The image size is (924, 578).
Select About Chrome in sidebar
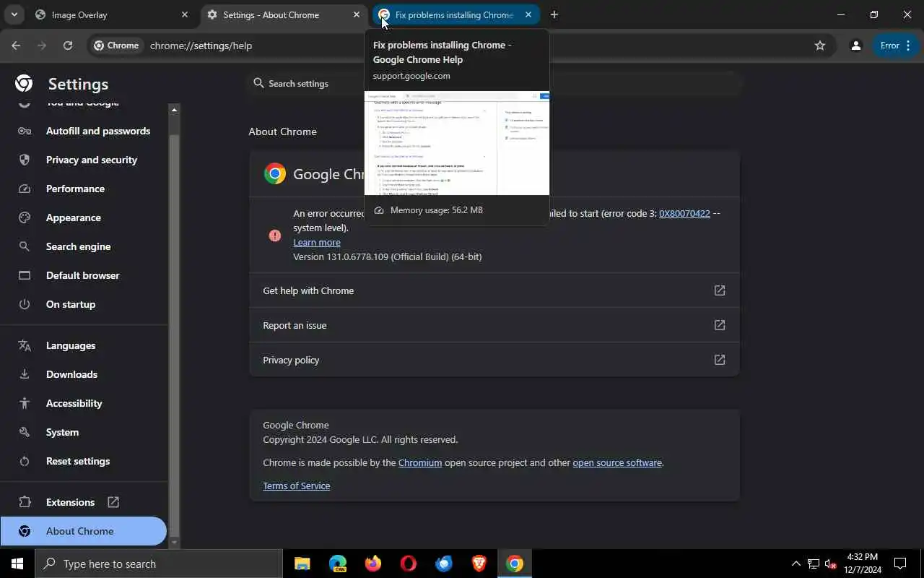84,531
